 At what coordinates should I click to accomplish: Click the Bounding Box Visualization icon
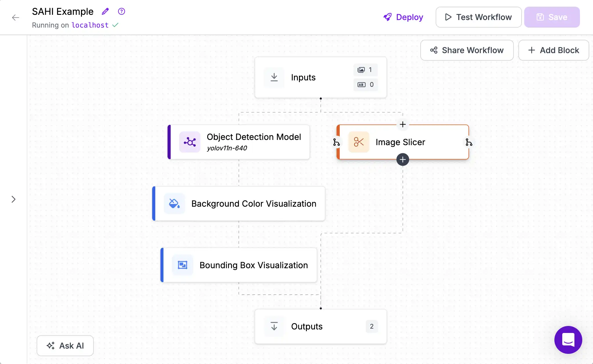tap(182, 265)
